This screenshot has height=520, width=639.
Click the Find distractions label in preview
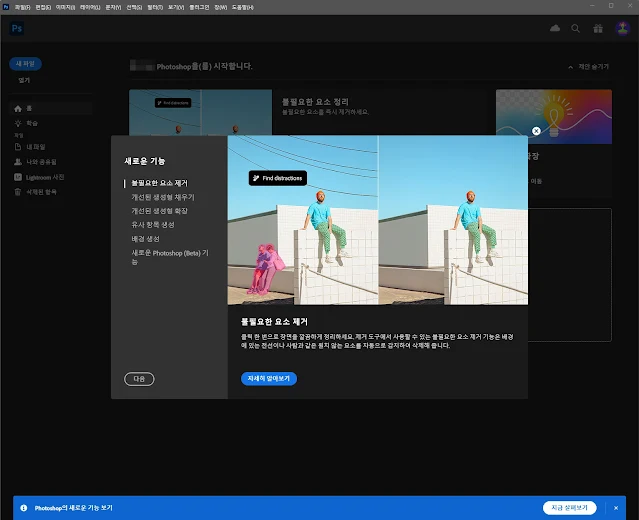pyautogui.click(x=278, y=178)
